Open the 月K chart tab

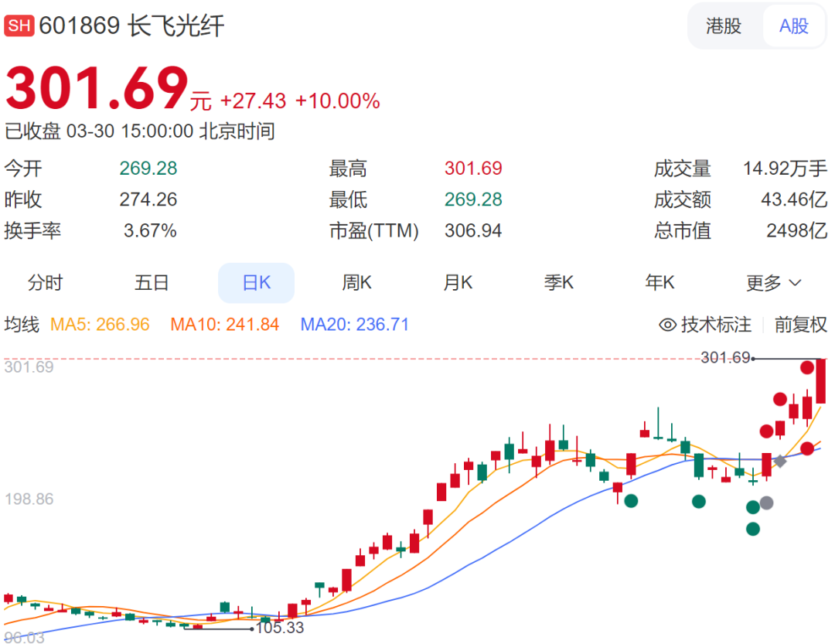(457, 283)
